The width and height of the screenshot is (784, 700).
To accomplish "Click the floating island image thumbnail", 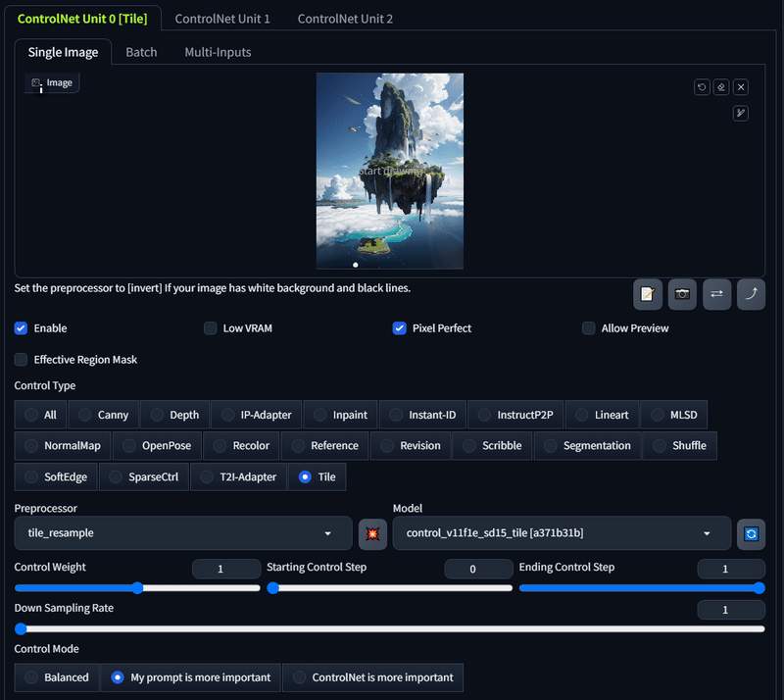I will pos(389,171).
